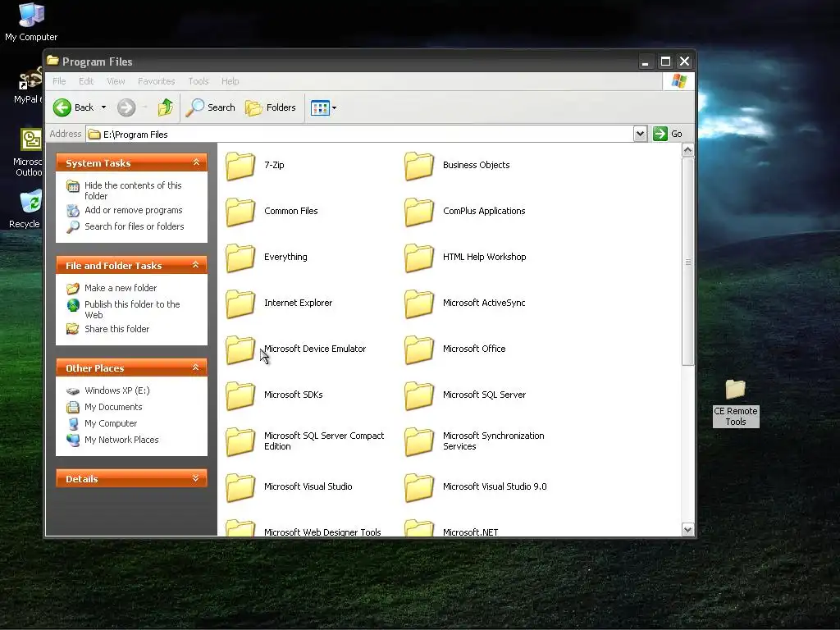The image size is (840, 630).
Task: Select the Microsoft Device Emulator folder icon
Action: tap(240, 349)
